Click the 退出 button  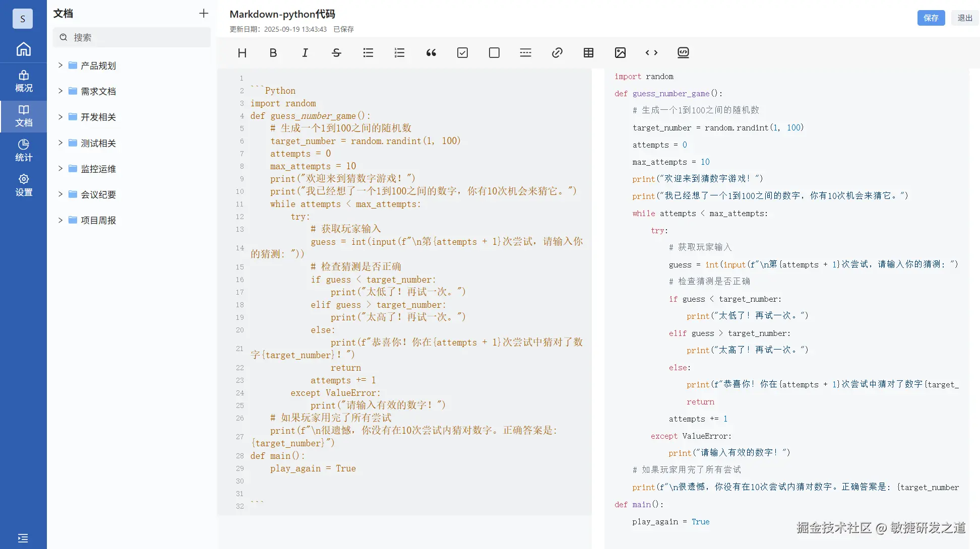pos(965,18)
